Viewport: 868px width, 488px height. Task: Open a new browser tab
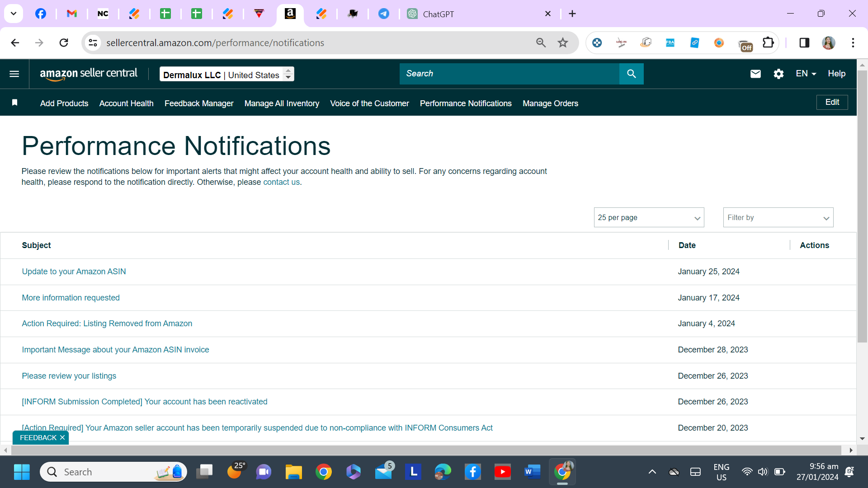pos(572,14)
